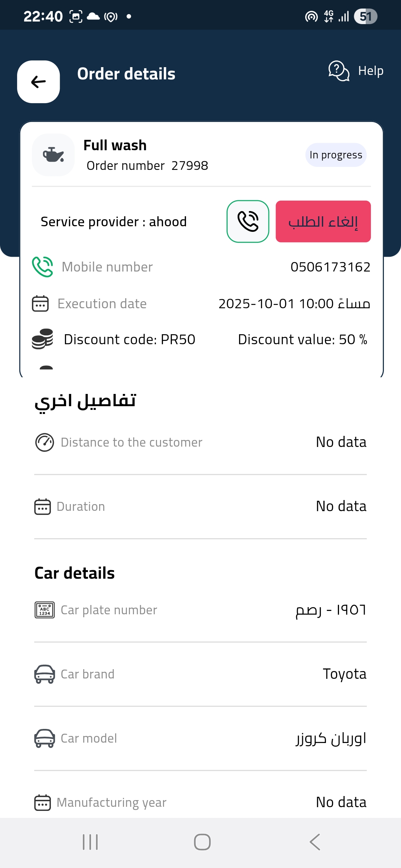This screenshot has height=868, width=401.
Task: Tap the discount coins icon
Action: 42,339
